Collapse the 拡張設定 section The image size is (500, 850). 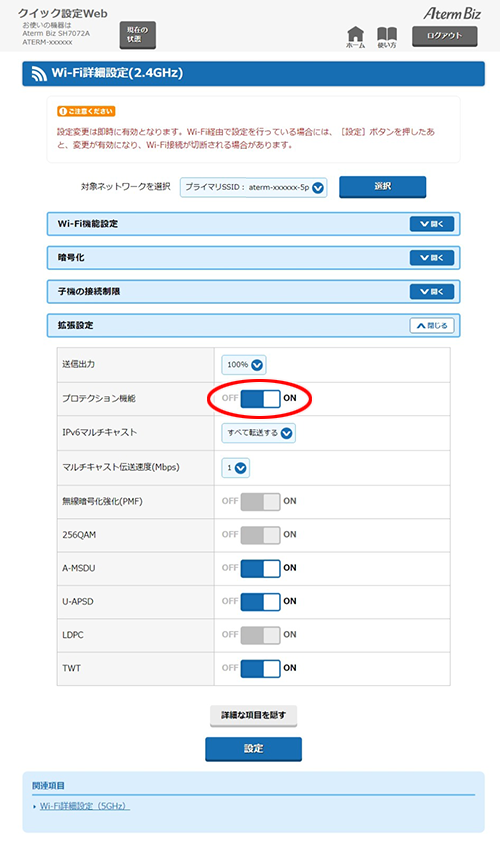coord(432,326)
